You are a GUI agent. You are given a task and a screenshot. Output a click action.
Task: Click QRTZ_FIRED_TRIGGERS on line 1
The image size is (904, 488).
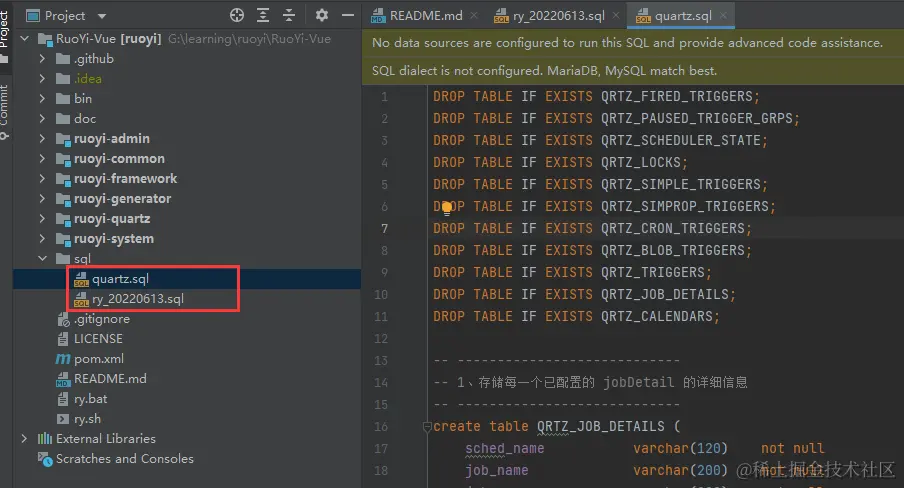pyautogui.click(x=677, y=96)
